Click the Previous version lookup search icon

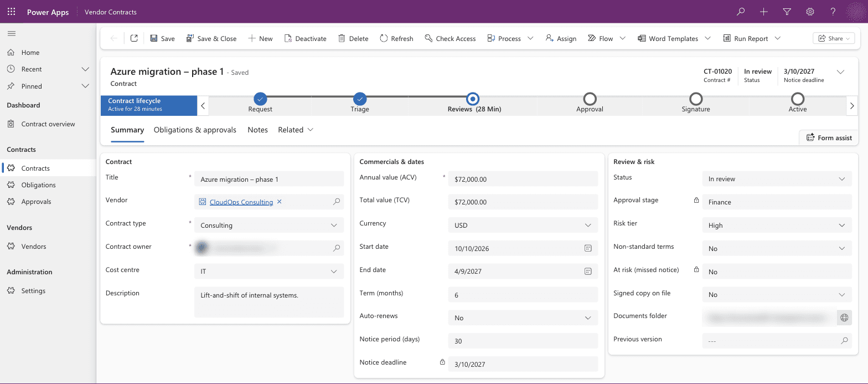(844, 341)
